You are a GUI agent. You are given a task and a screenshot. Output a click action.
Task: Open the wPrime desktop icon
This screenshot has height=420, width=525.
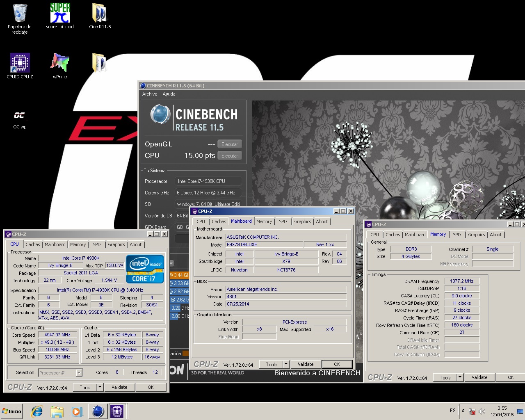click(60, 66)
